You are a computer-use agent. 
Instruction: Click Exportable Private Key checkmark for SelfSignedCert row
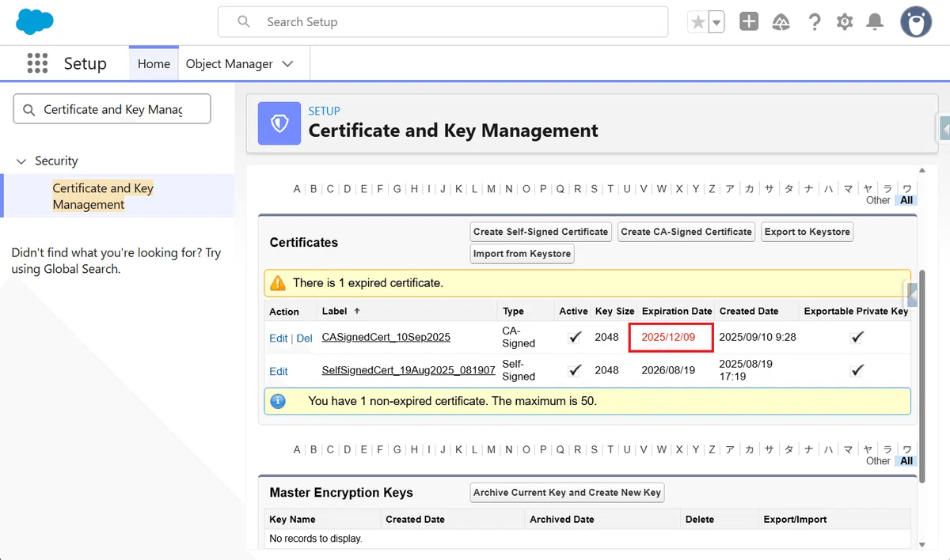click(x=857, y=370)
